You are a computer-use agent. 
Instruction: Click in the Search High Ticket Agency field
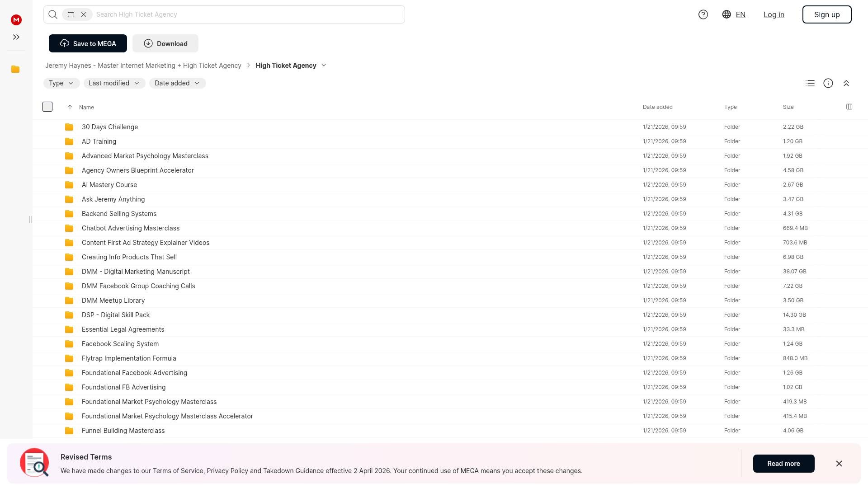click(x=249, y=14)
